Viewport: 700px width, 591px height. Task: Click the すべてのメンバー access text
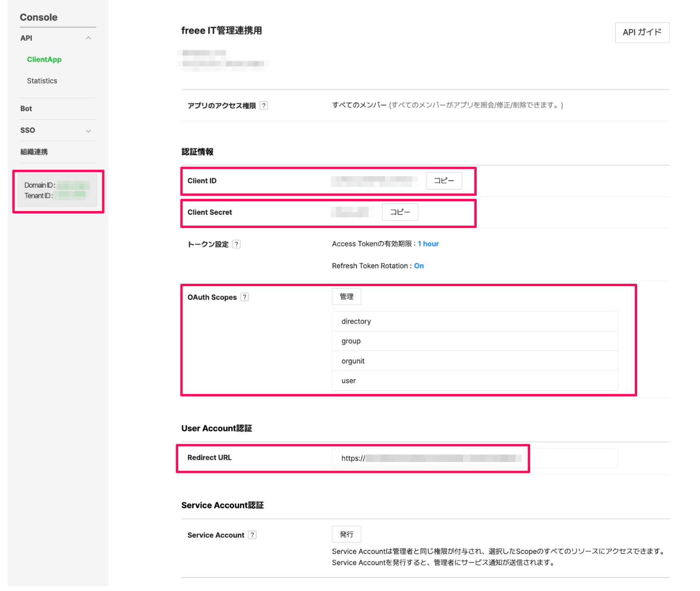click(x=359, y=105)
